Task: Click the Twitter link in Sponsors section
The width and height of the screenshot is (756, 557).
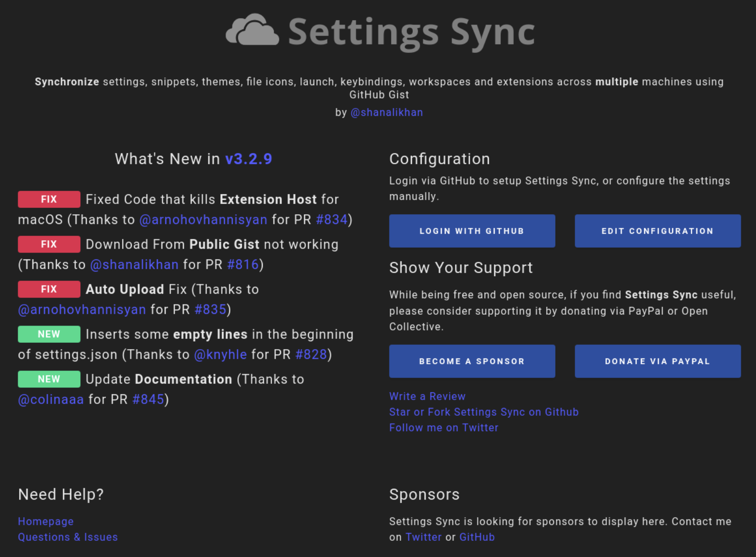Action: (424, 537)
